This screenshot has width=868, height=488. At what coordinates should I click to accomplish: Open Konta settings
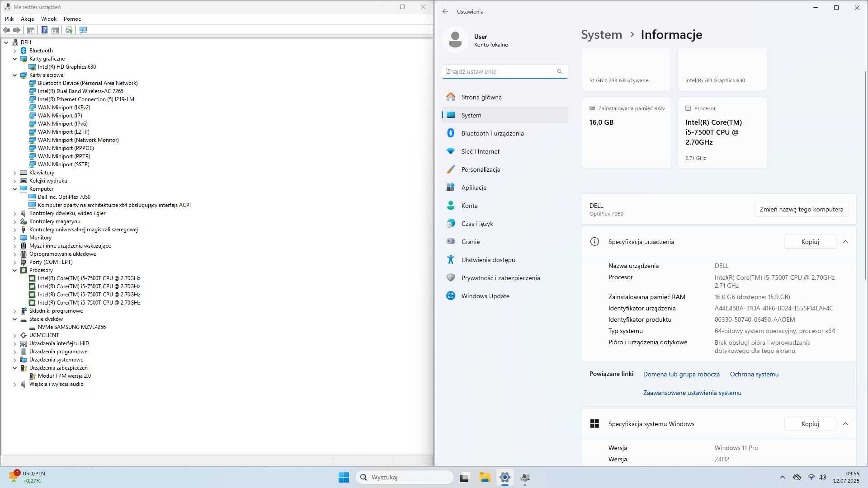[505, 206]
